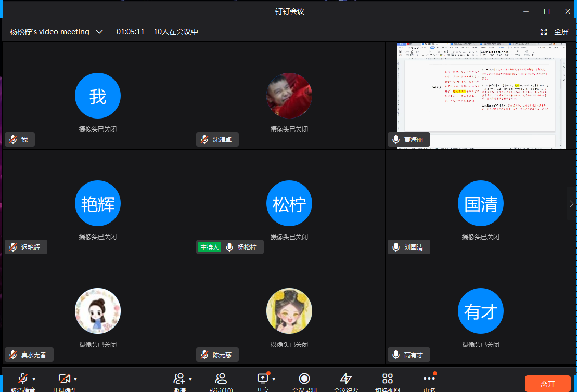
Task: Go to next page of participants arrow
Action: (571, 203)
